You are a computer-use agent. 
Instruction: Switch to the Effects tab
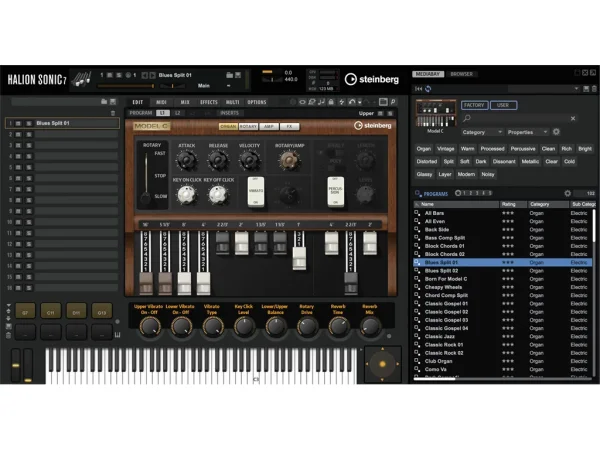[208, 102]
